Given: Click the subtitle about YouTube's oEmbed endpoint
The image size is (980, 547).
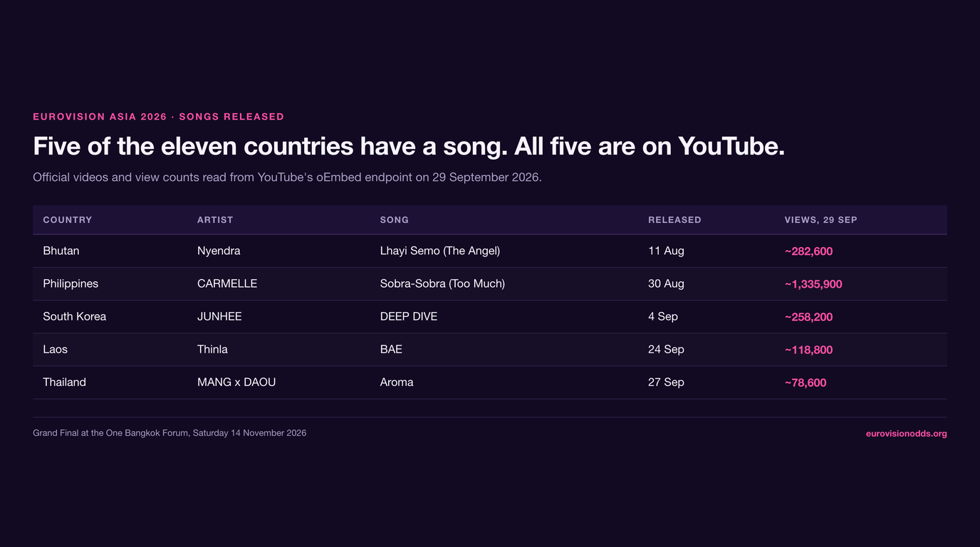Looking at the screenshot, I should 287,177.
